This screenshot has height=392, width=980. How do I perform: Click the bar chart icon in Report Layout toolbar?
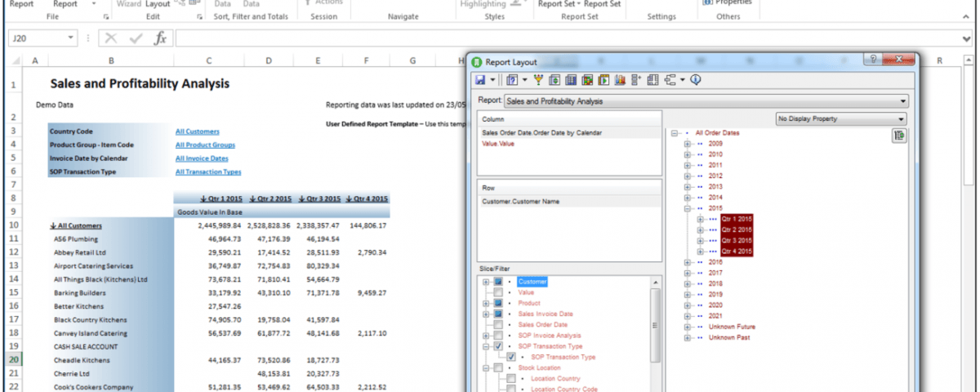tap(620, 80)
